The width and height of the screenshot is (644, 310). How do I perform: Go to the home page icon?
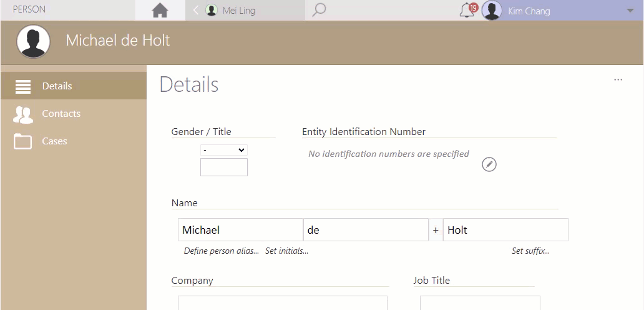160,10
